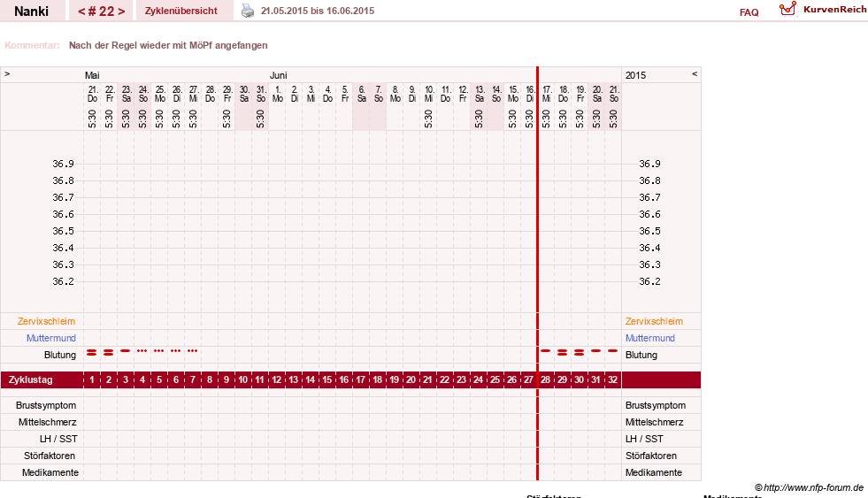Click spotting dots on cycle day 4
Screen dimensions: 868x498
click(142, 351)
